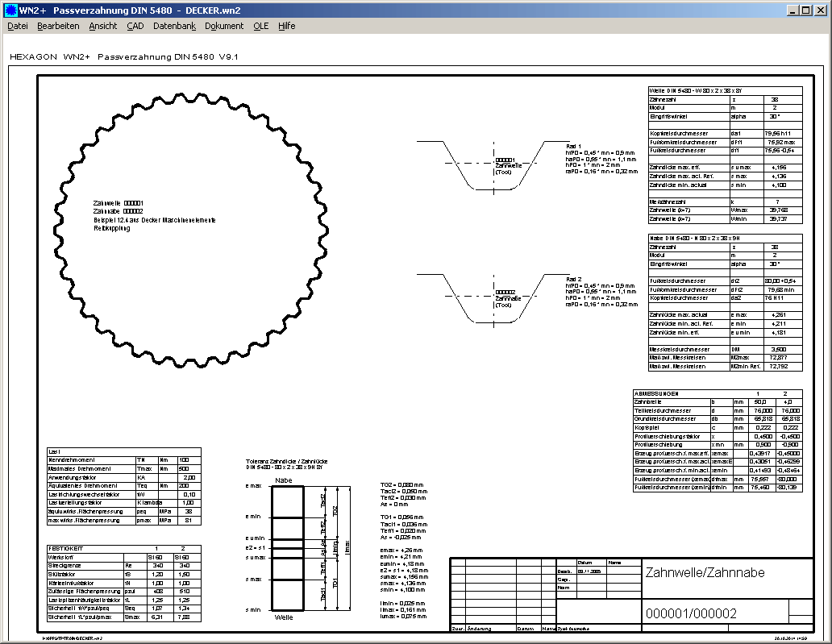Viewport: 832px width, 644px height.
Task: Open the CAD menu
Action: (135, 26)
